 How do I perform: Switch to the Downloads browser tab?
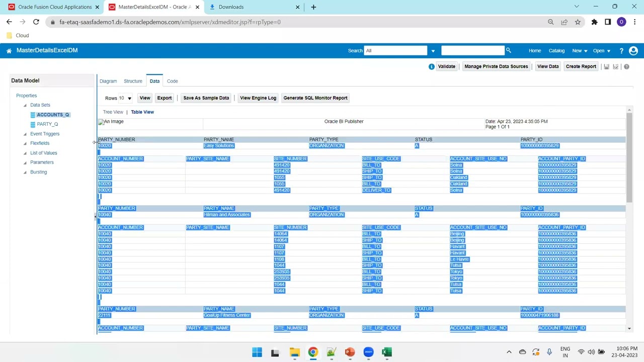click(254, 7)
